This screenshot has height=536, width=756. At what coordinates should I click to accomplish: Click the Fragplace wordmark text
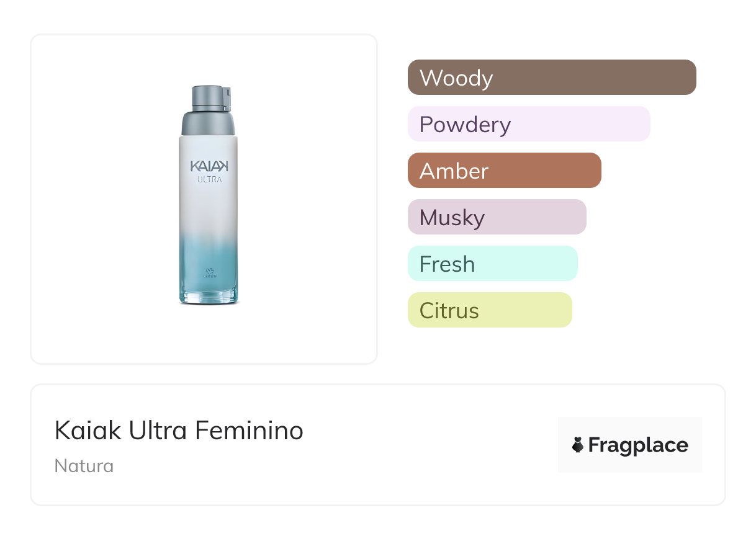[x=638, y=445]
